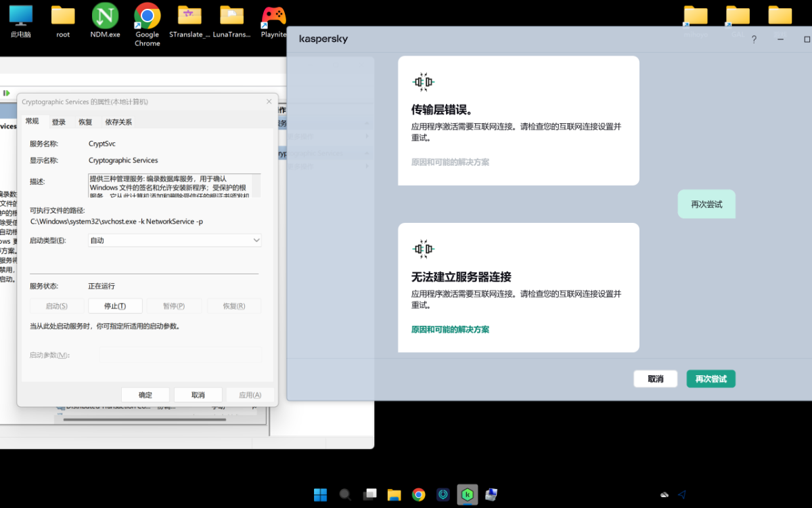This screenshot has height=508, width=812.
Task: Click the service 描述 text box
Action: [x=175, y=185]
